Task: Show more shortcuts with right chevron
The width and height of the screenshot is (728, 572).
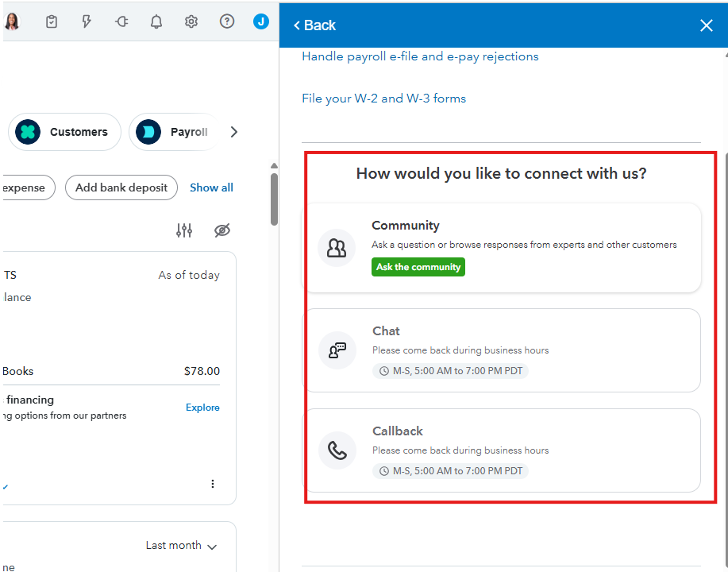Action: pos(234,132)
